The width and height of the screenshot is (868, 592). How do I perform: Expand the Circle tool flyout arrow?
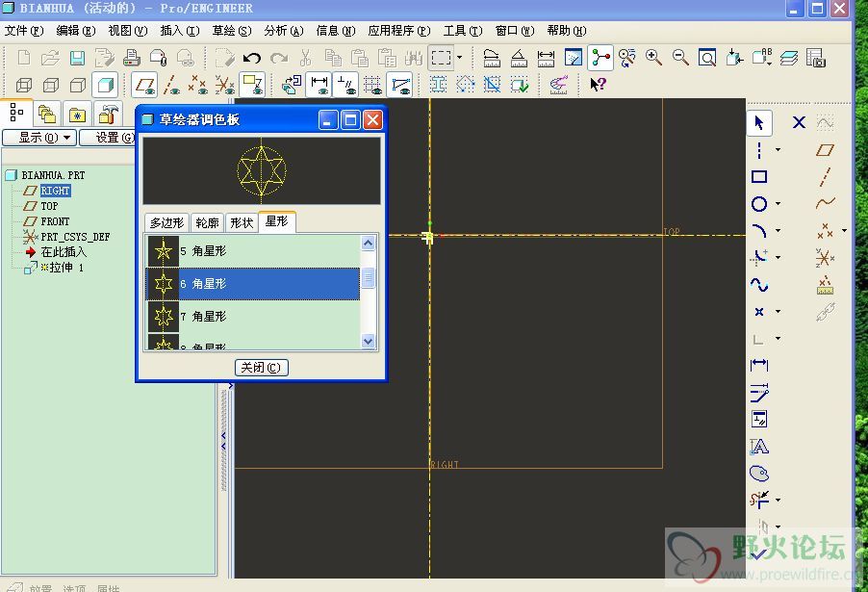click(779, 204)
